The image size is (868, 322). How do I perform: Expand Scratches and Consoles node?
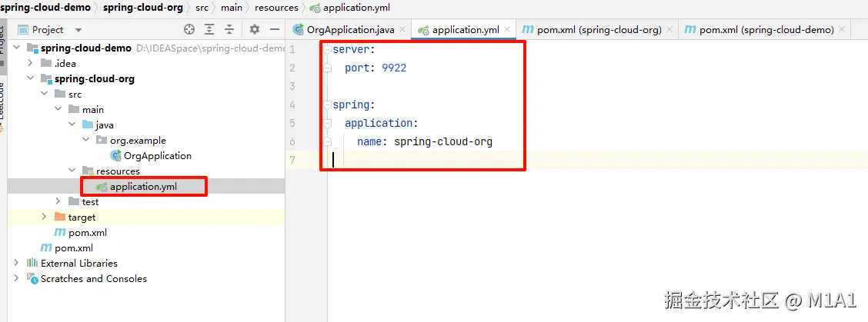pyautogui.click(x=17, y=278)
